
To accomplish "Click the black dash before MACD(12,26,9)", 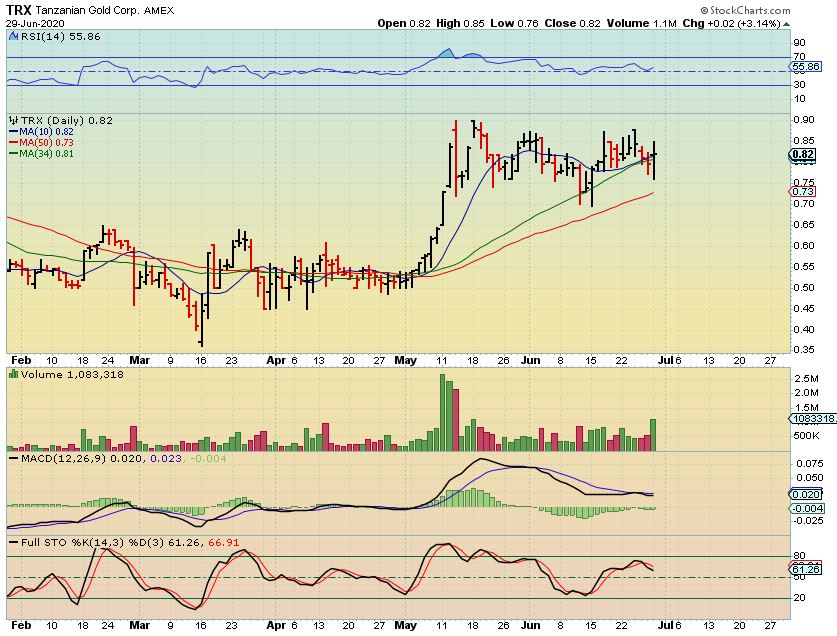I will click(x=14, y=459).
